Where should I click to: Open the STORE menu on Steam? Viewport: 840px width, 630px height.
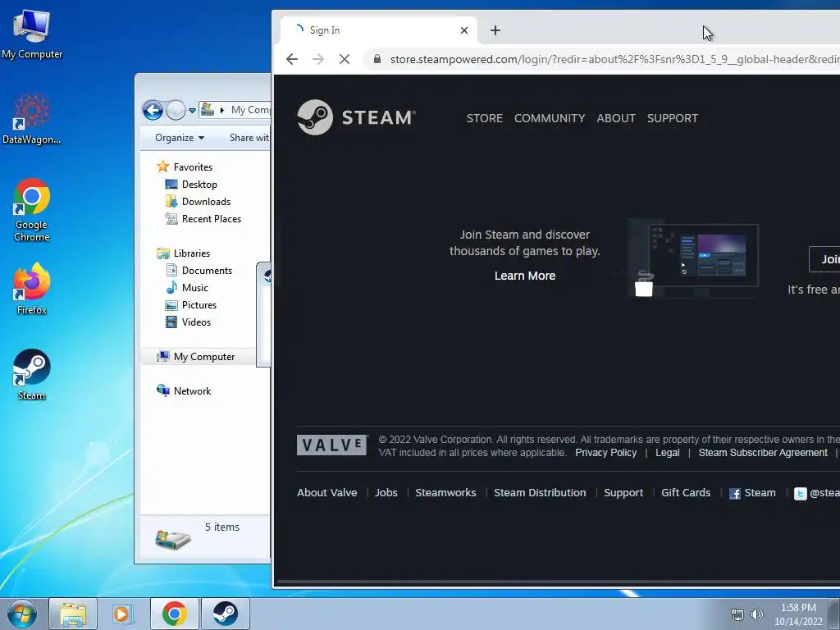point(484,118)
